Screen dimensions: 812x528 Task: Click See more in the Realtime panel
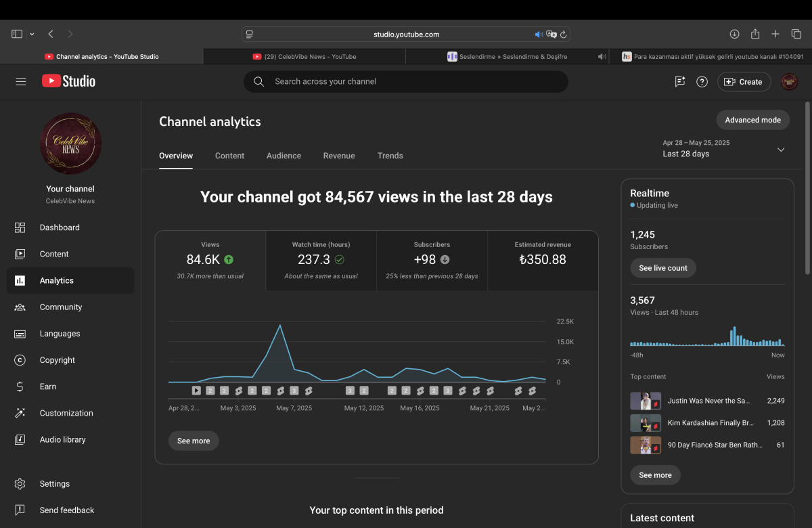[x=656, y=475]
